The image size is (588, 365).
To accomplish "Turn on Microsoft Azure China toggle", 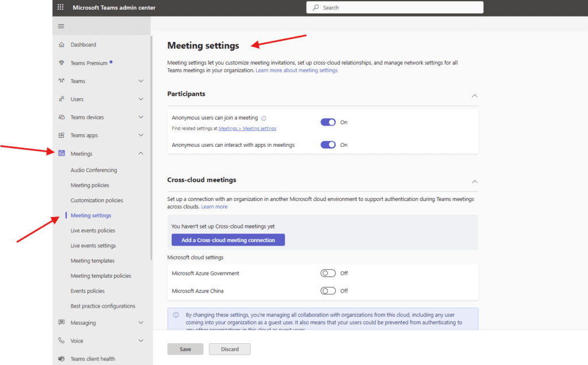I will click(328, 291).
